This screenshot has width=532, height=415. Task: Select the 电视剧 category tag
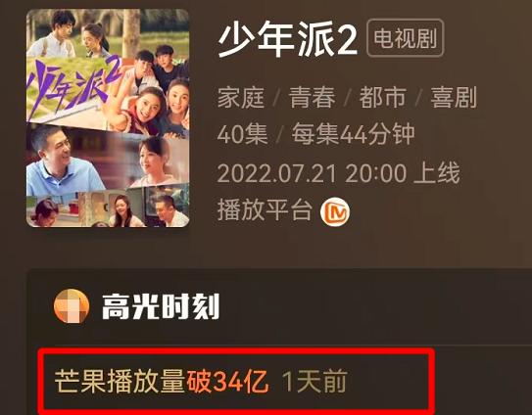[x=406, y=37]
